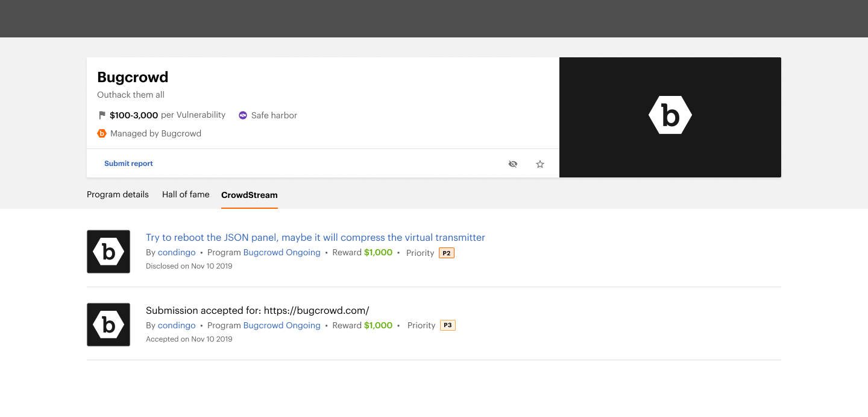Open Bugcrowd Ongoing program in accepted entry
This screenshot has width=868, height=417.
click(x=282, y=325)
